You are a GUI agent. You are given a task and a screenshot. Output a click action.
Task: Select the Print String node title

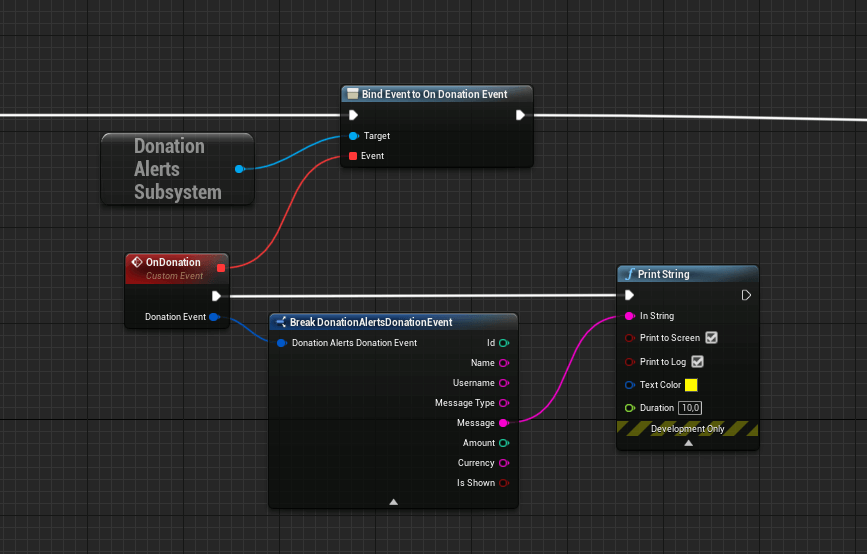(x=664, y=274)
